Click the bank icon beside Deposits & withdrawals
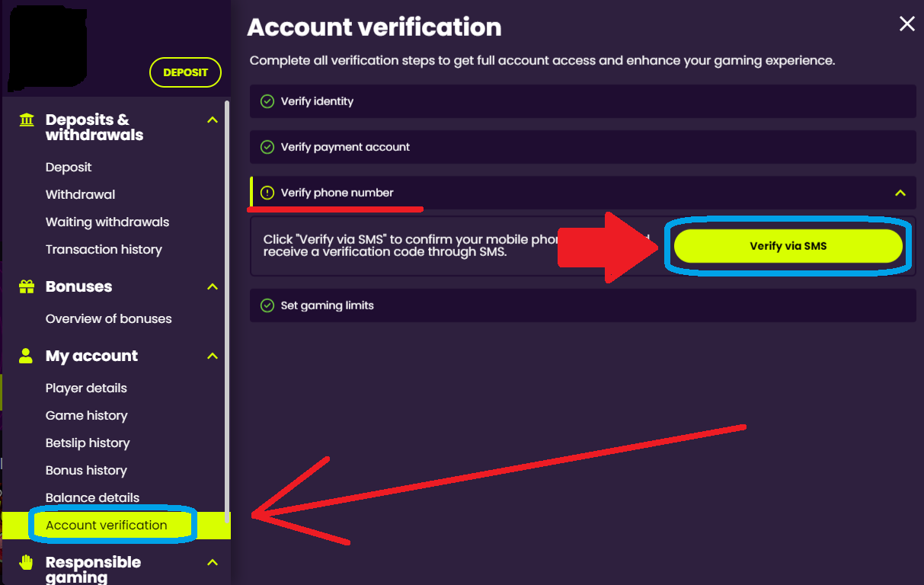Viewport: 924px width, 585px height. point(27,120)
